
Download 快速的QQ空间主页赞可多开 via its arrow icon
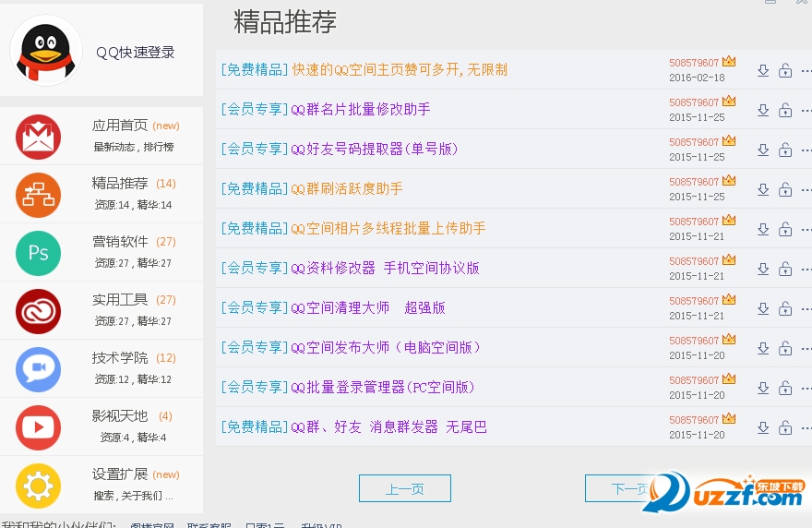(763, 70)
